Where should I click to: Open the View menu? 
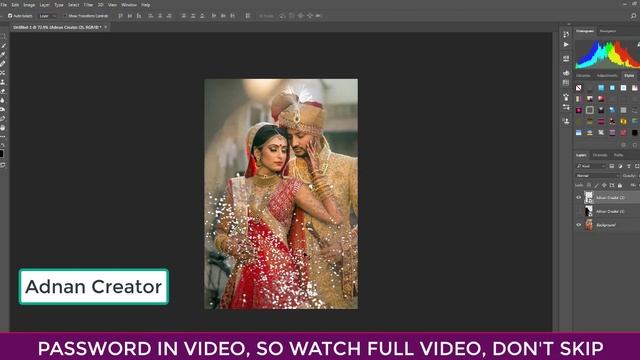pos(112,5)
